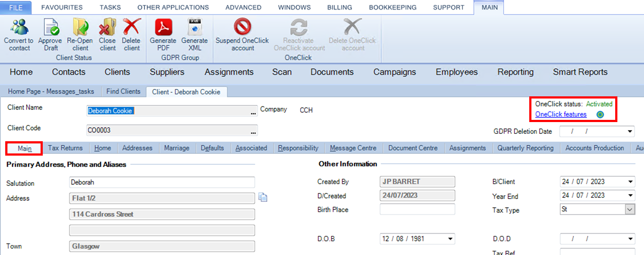Open the Client Name ellipsis browse button
This screenshot has width=644, height=255.
(x=253, y=112)
